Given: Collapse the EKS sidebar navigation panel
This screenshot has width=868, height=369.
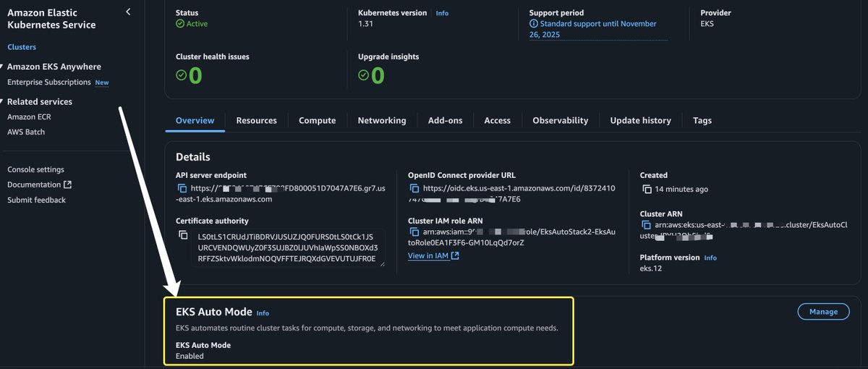Looking at the screenshot, I should tap(128, 12).
